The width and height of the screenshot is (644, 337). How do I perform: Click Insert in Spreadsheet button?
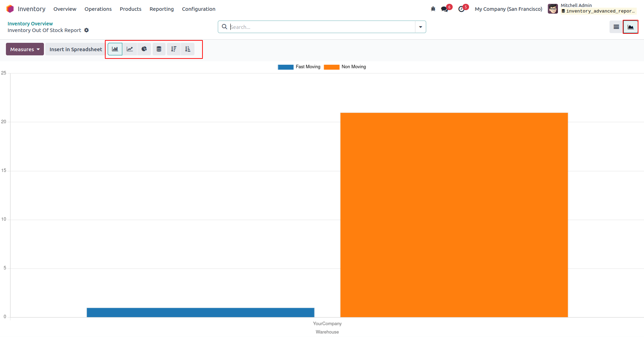pyautogui.click(x=76, y=49)
